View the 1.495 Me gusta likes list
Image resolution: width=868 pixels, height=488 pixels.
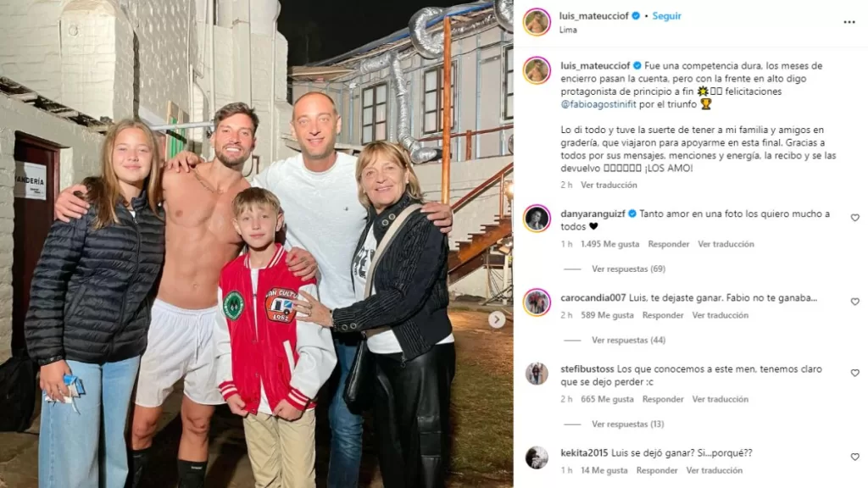click(609, 244)
